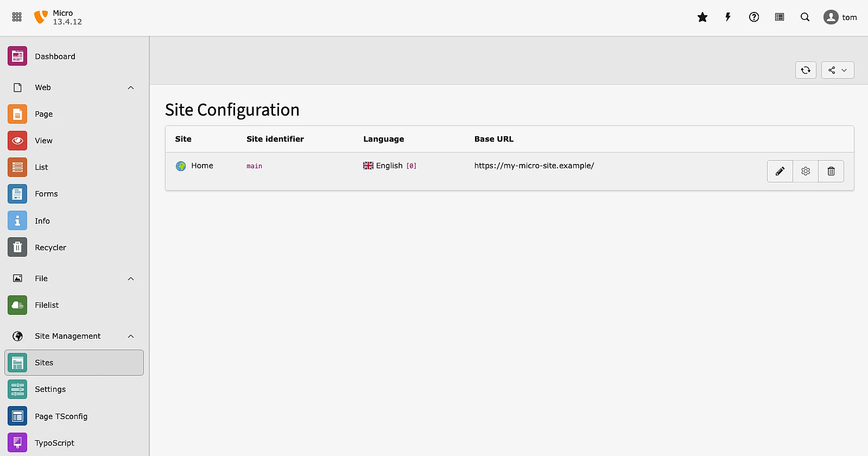Open the help question mark icon
Viewport: 868px width, 456px height.
click(753, 17)
